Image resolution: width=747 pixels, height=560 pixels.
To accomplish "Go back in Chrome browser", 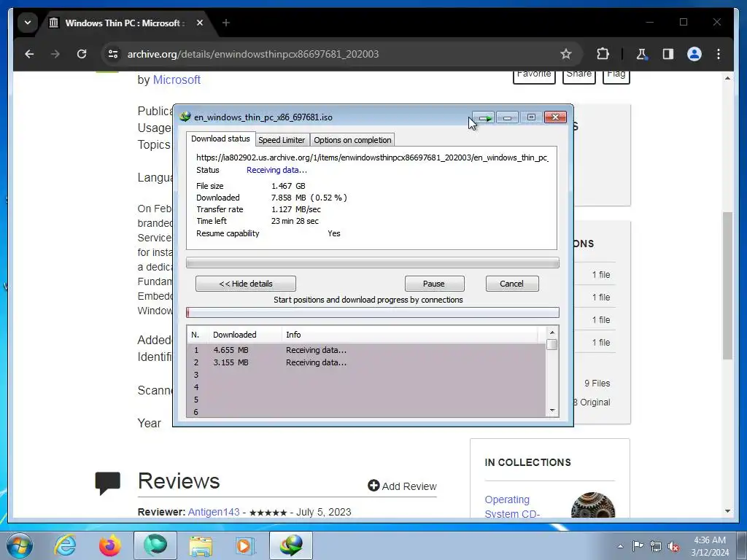I will click(x=29, y=54).
